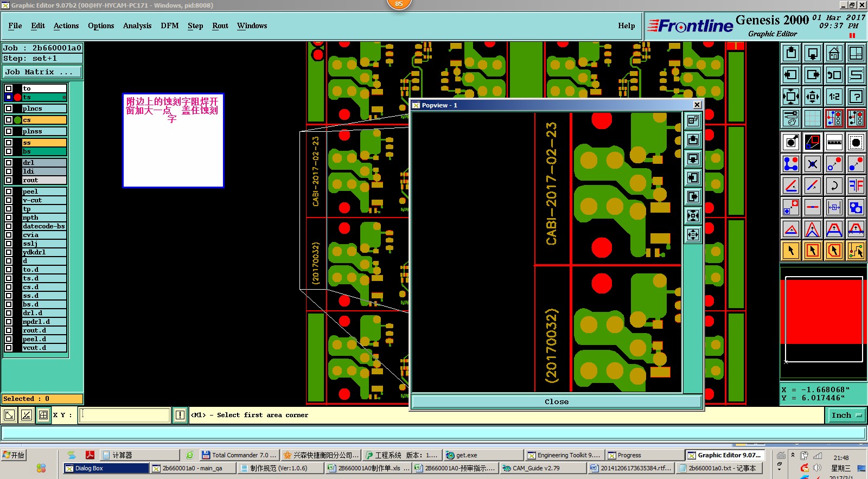Toggle the 'cs' layer checkbox
868x479 pixels.
[x=9, y=120]
